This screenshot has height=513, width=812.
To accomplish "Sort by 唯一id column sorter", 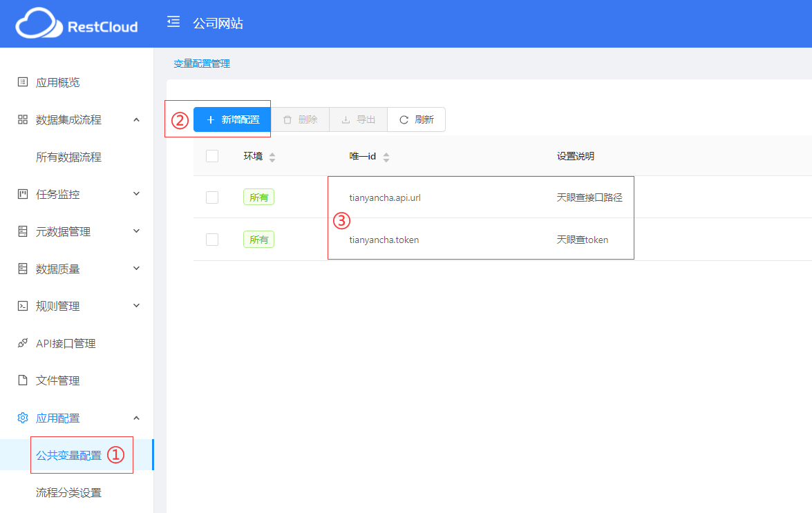I will pos(386,157).
